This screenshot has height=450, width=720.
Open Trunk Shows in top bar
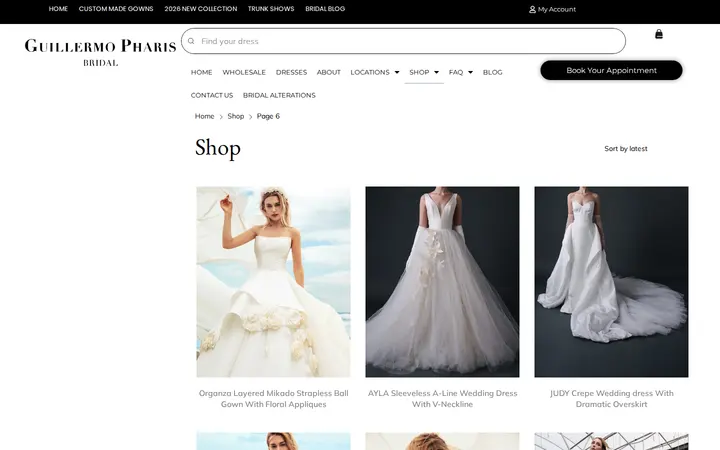pos(271,9)
